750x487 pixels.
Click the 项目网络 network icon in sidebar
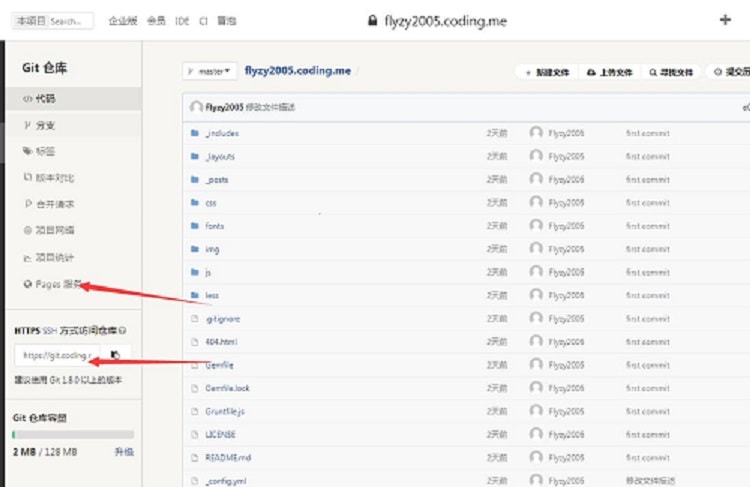[x=28, y=230]
